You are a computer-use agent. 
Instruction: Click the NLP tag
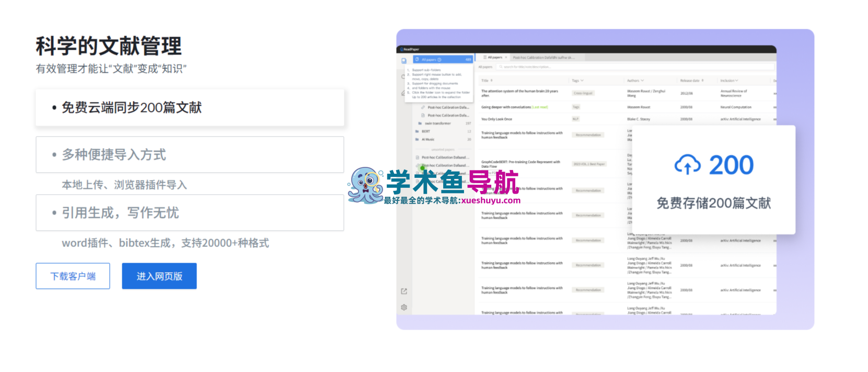tap(575, 119)
